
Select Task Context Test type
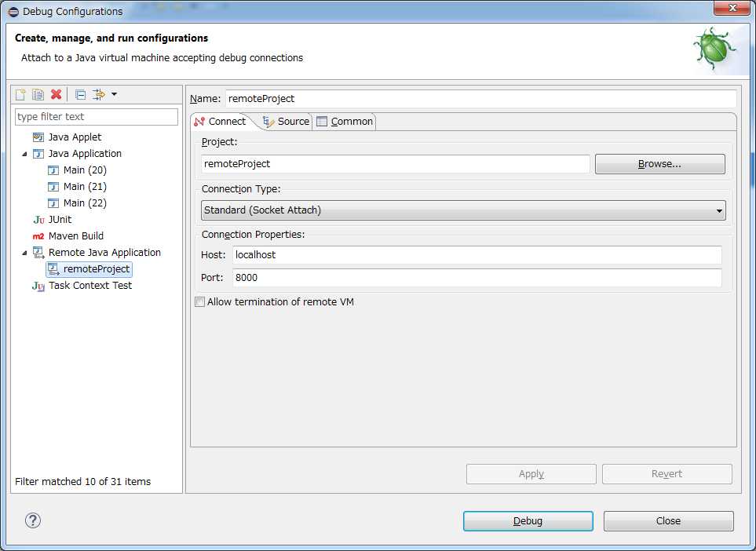point(90,286)
